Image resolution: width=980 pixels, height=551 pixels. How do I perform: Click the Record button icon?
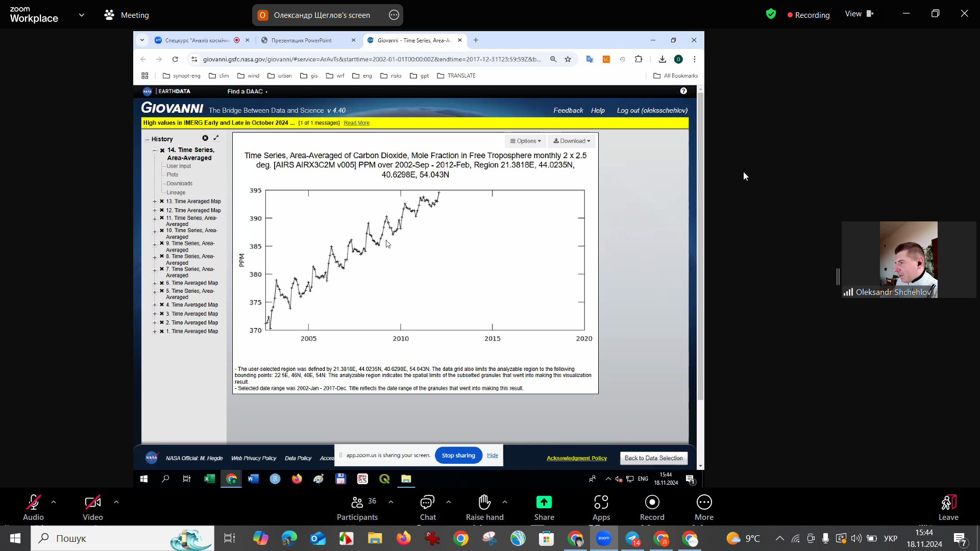[652, 503]
